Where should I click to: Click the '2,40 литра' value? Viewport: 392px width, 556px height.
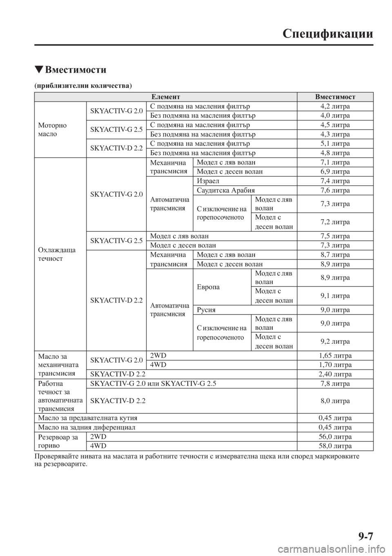335,374
